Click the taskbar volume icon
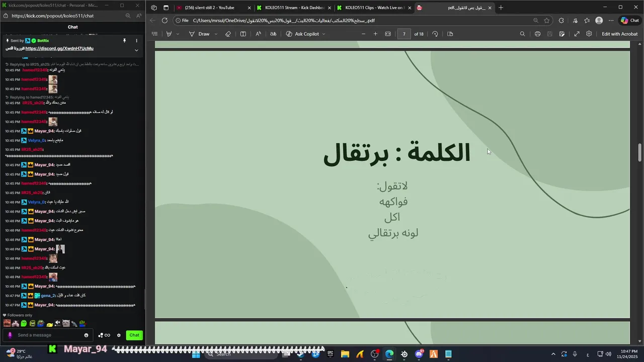Viewport: 644px width, 362px height. coord(608,354)
